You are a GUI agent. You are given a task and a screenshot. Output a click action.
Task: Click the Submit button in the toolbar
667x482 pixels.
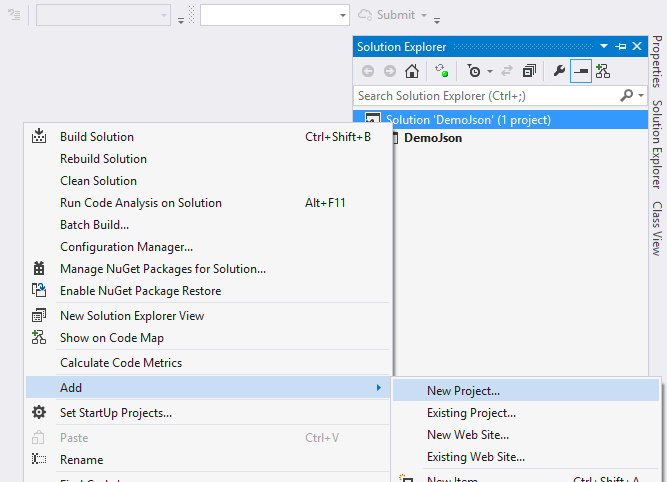(x=387, y=15)
